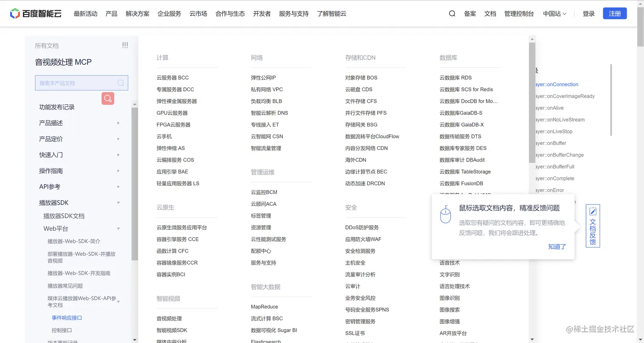Jump to onCoverImageReady anchor in outline
Image resolution: width=644 pixels, height=343 pixels.
click(x=565, y=96)
